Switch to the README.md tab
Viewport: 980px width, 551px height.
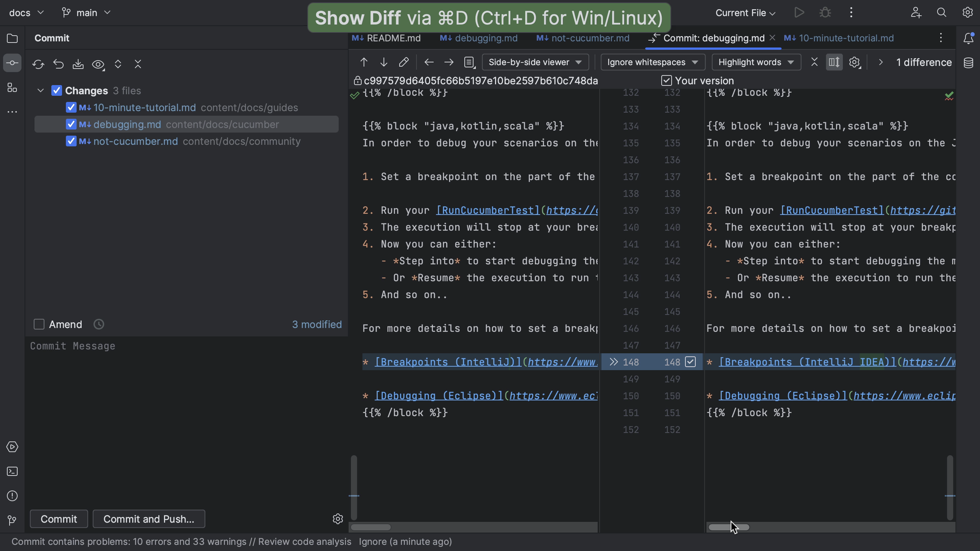click(386, 38)
